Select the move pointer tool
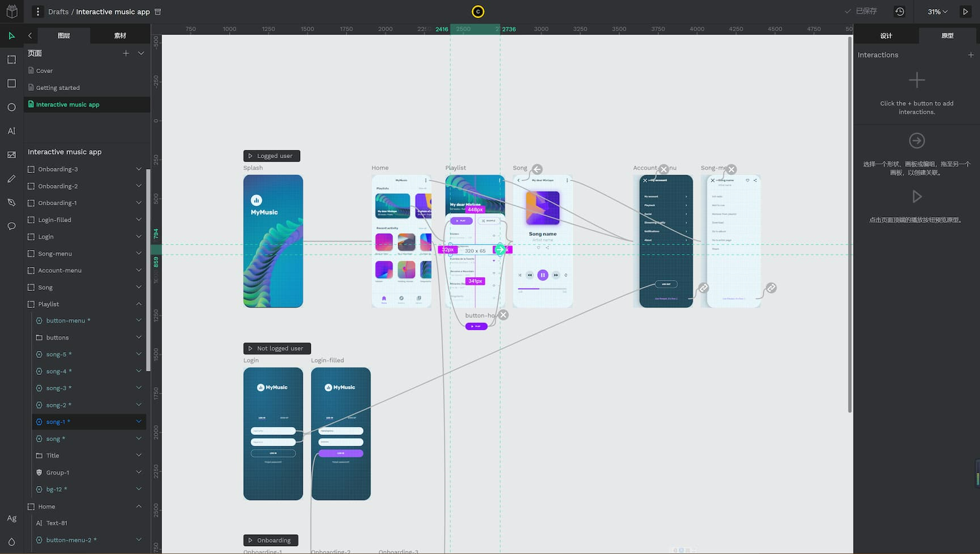The height and width of the screenshot is (554, 980). pyautogui.click(x=11, y=36)
